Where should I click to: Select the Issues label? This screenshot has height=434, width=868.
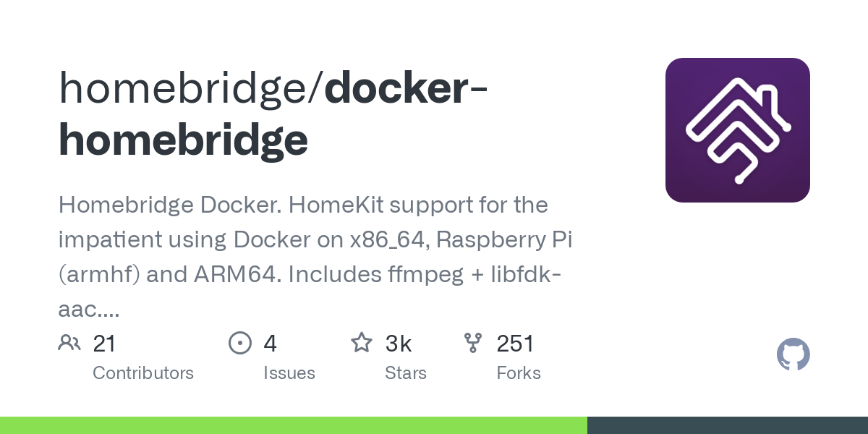pyautogui.click(x=289, y=373)
